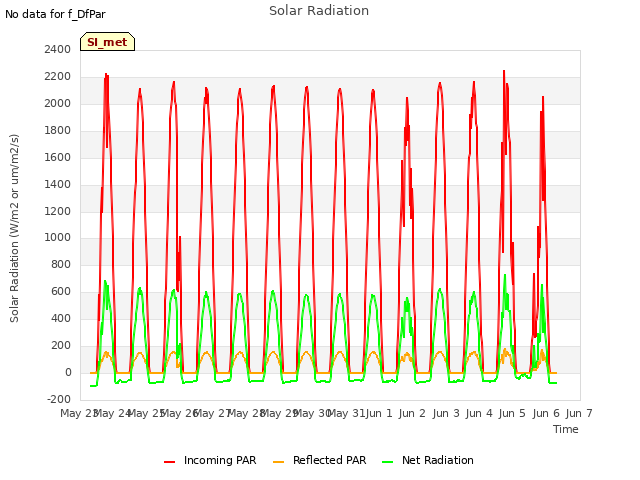Click the orange Reflected PAR legend swatch
Viewport: 640px width, 480px height.
pyautogui.click(x=278, y=462)
